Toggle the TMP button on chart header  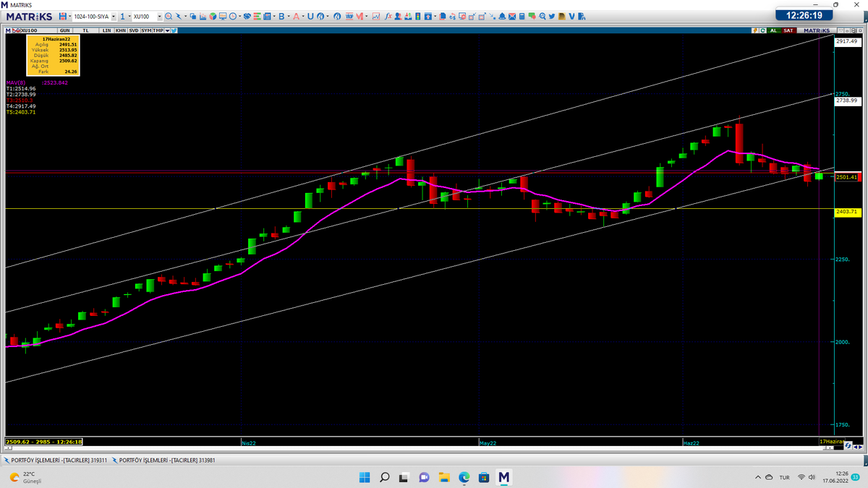pos(158,31)
